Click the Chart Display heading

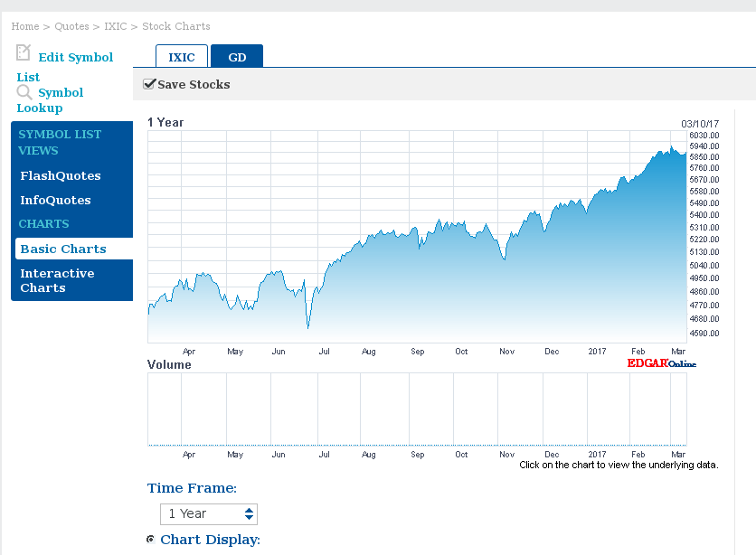(210, 540)
